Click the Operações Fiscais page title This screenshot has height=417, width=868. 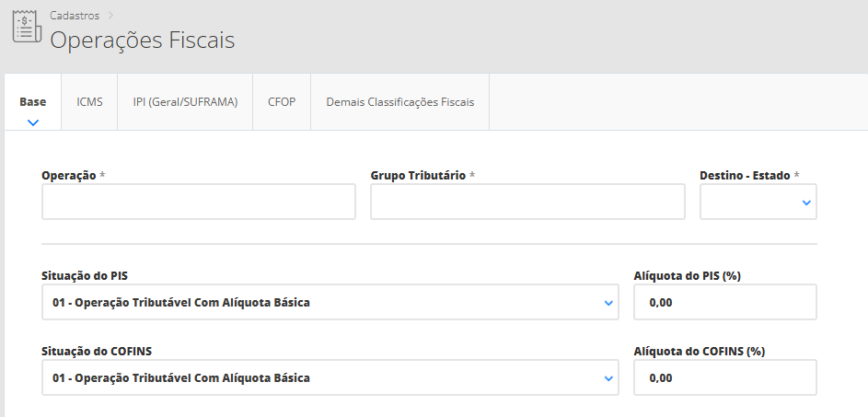pos(142,41)
